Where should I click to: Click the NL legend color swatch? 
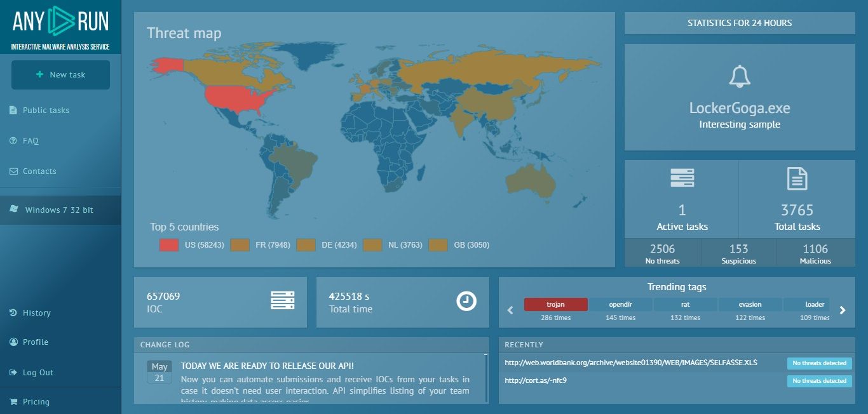point(372,245)
